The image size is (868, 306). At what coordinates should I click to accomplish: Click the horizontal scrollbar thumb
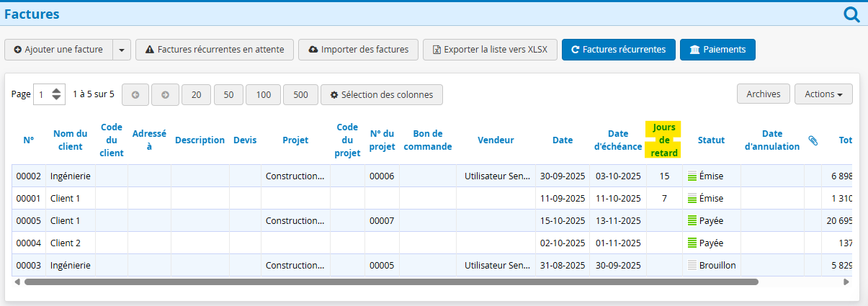click(391, 282)
